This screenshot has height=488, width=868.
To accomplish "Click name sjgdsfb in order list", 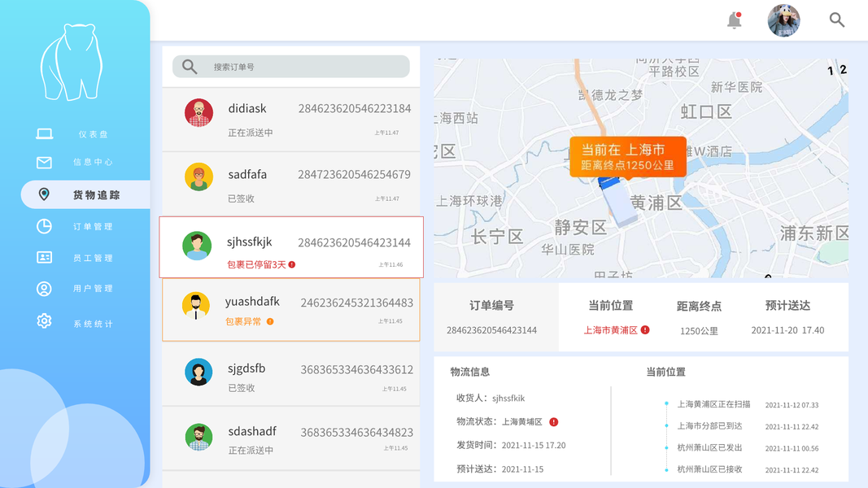I will 246,368.
